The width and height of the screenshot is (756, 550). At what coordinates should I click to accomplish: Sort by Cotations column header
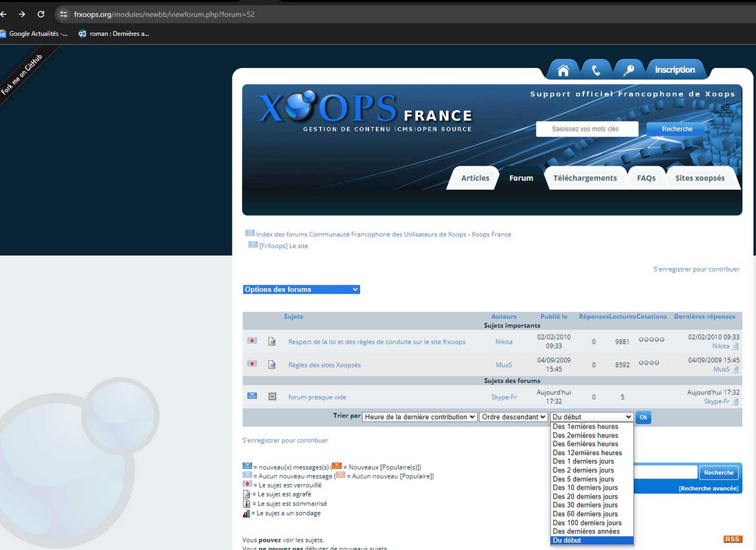(652, 316)
